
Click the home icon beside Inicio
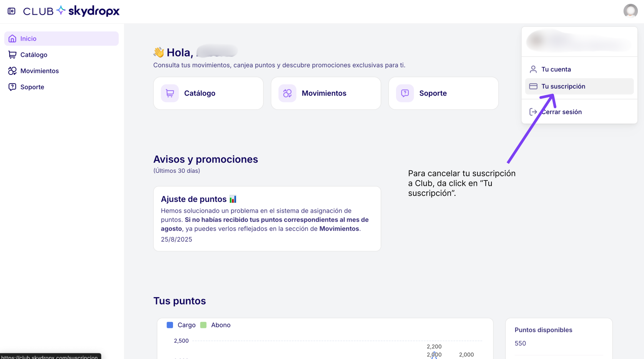12,38
